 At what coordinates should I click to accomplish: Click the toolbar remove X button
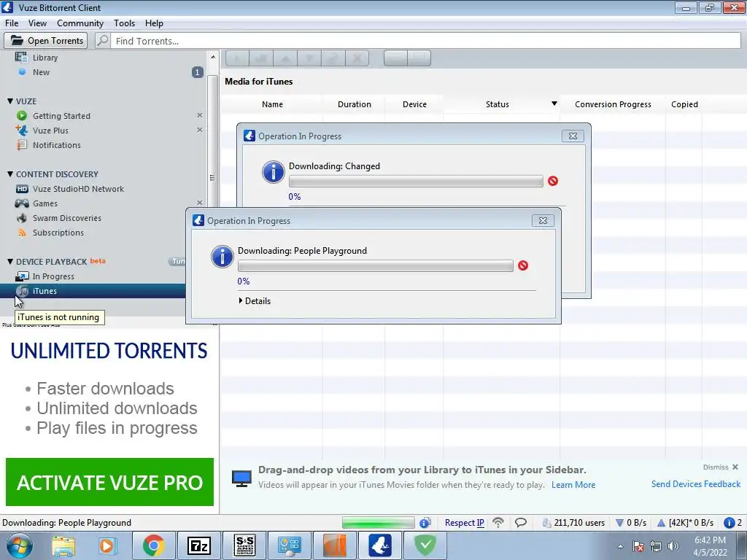[357, 58]
